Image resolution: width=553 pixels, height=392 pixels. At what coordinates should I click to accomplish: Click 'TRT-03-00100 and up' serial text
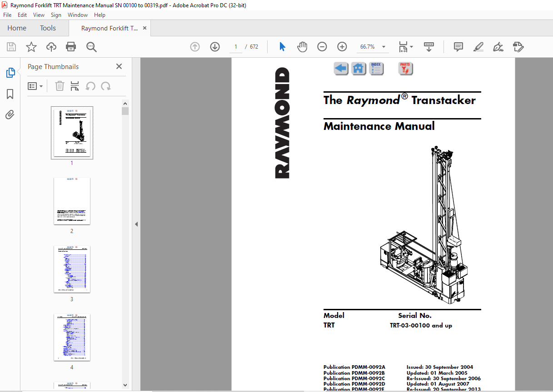[421, 325]
